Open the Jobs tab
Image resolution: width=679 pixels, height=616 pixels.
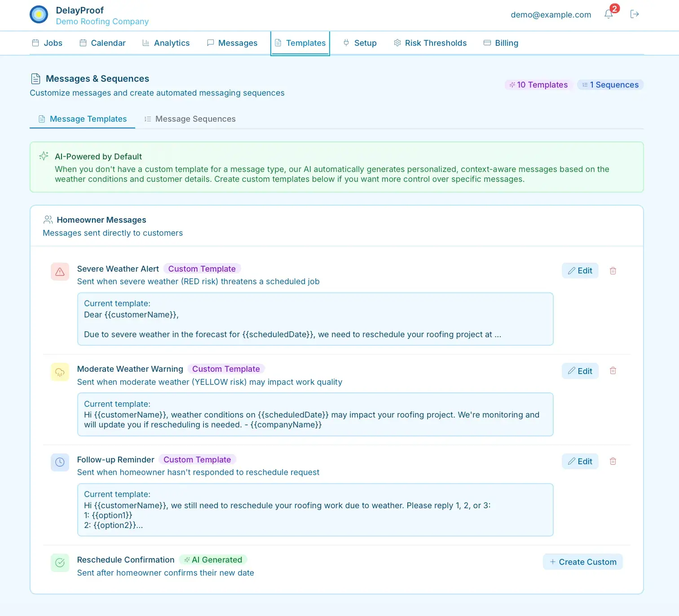coord(47,43)
